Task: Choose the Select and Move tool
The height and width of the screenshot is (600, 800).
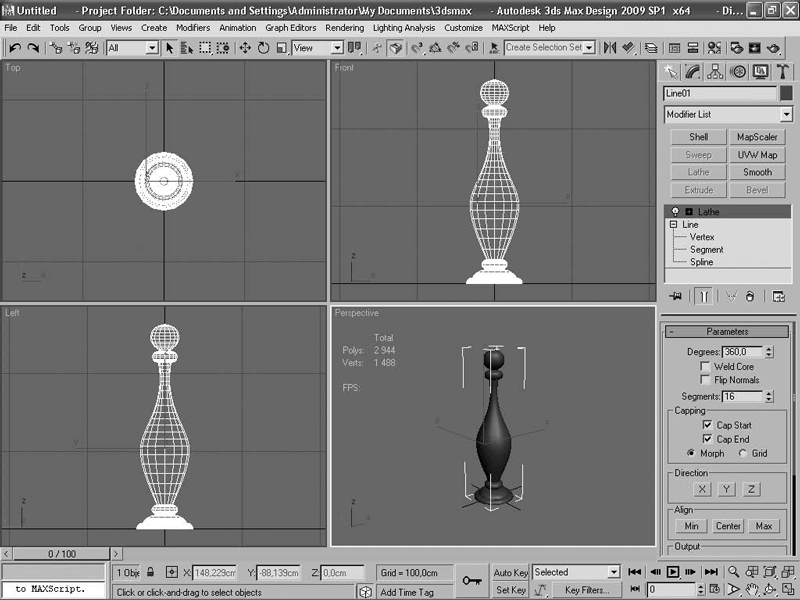Action: (x=245, y=48)
